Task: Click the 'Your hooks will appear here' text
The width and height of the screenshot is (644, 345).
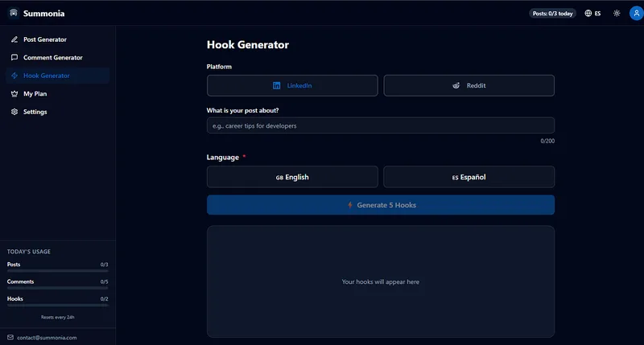Action: 381,281
